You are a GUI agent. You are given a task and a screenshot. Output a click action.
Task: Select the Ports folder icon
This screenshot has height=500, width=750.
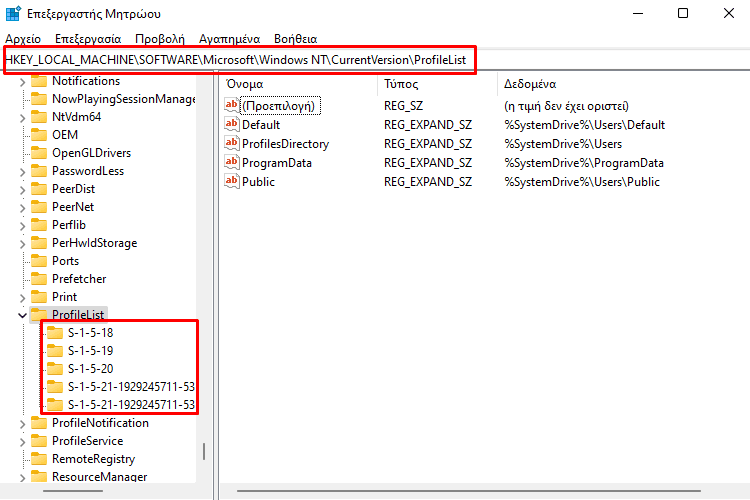coord(39,261)
